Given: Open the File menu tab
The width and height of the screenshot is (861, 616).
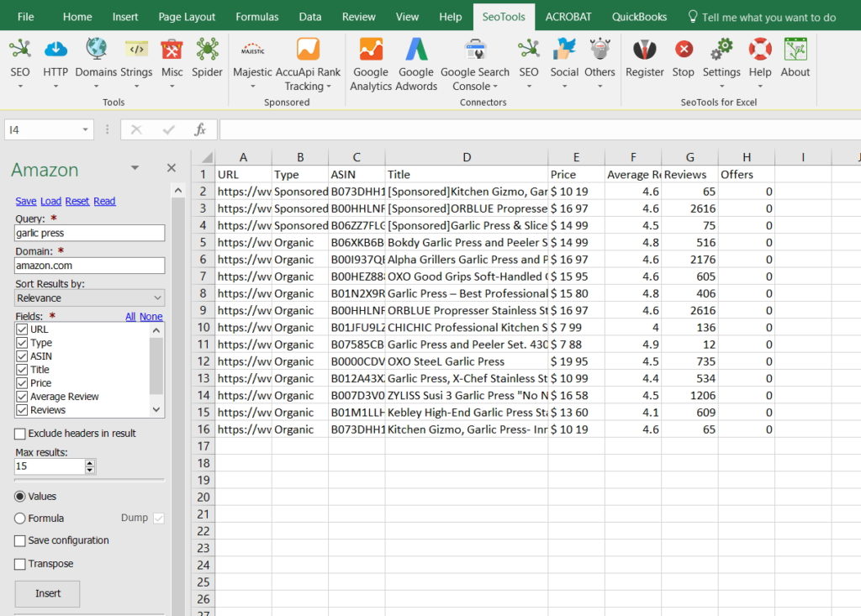Looking at the screenshot, I should [25, 17].
